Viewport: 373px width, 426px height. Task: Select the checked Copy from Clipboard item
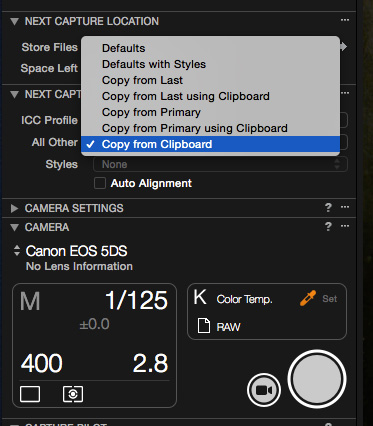(210, 144)
